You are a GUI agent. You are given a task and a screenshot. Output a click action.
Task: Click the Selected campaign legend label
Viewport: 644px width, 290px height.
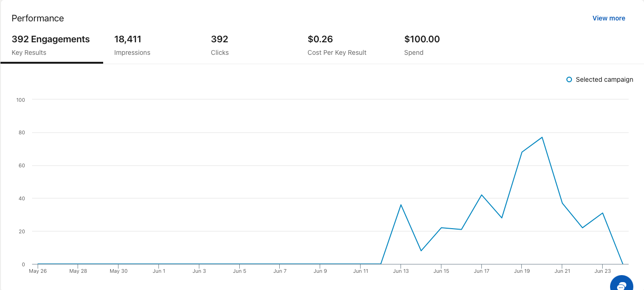click(604, 79)
